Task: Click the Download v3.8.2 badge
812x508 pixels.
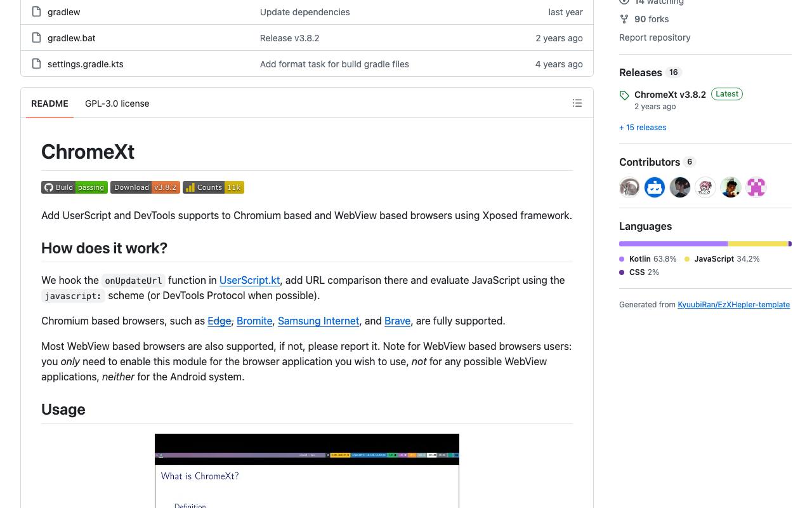Action: pos(145,187)
